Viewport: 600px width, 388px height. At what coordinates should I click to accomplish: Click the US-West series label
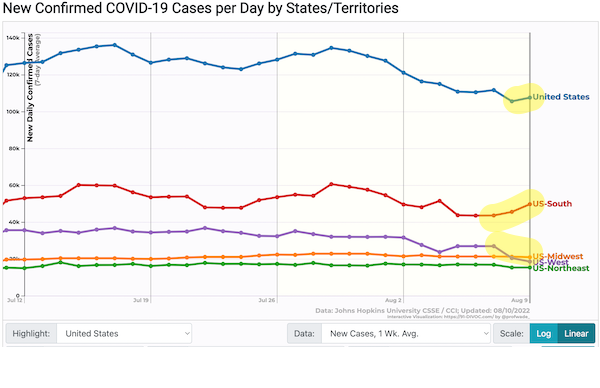pyautogui.click(x=550, y=262)
